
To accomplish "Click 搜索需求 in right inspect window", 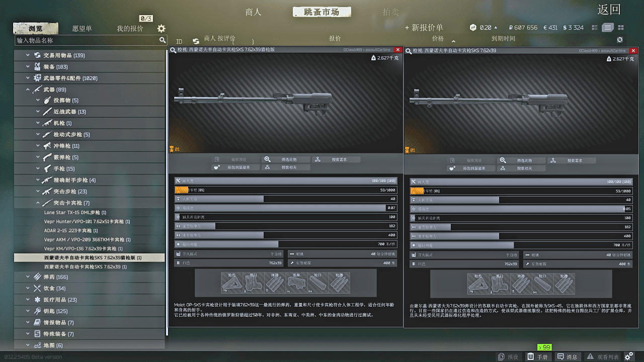I will tap(572, 160).
